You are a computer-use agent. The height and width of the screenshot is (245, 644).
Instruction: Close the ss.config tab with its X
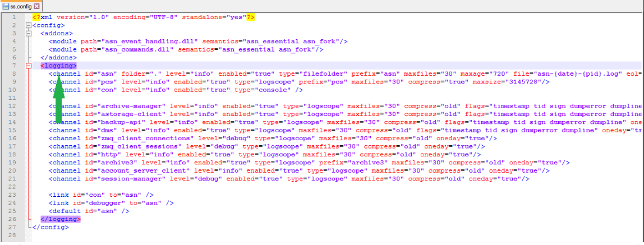(x=37, y=6)
